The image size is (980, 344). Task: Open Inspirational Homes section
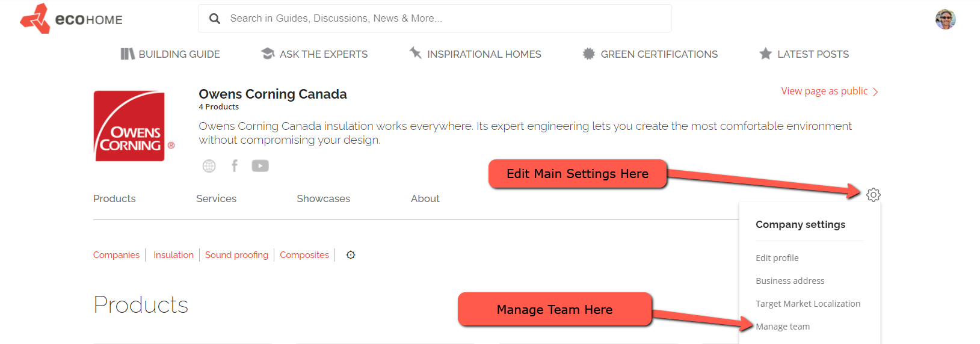coord(475,54)
